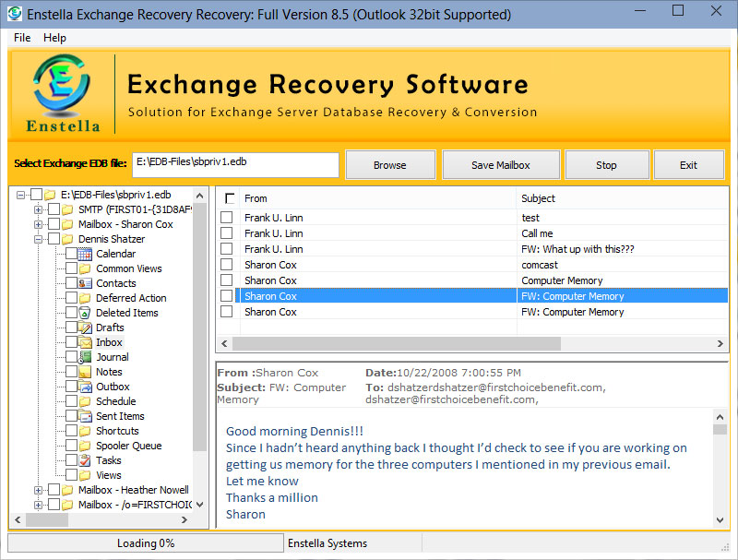Click the Deleted Items recycle icon
The width and height of the screenshot is (738, 560).
point(85,313)
